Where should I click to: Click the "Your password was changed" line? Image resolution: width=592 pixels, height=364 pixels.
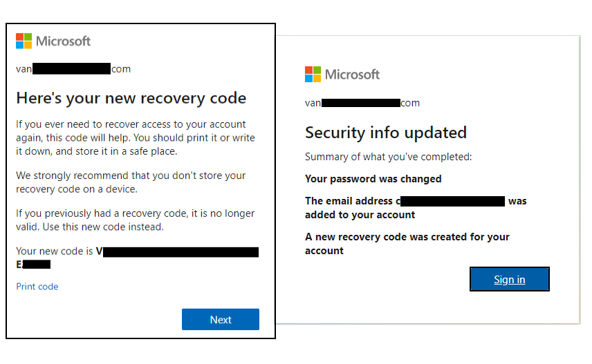tap(373, 179)
